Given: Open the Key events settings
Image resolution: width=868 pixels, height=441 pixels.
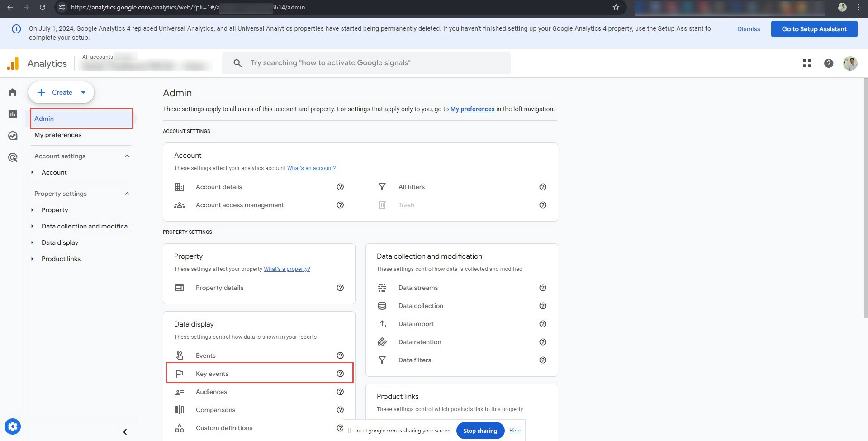Looking at the screenshot, I should 212,373.
